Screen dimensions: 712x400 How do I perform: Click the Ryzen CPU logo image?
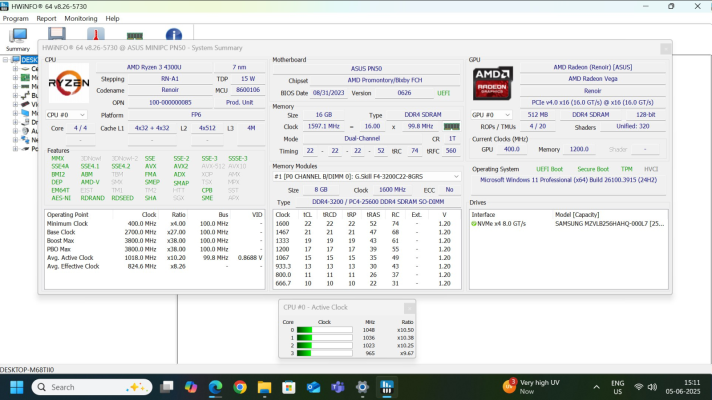[69, 83]
